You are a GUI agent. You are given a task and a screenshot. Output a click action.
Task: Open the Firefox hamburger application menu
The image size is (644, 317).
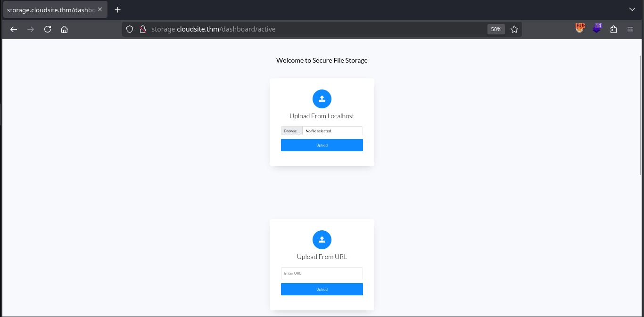pyautogui.click(x=630, y=29)
